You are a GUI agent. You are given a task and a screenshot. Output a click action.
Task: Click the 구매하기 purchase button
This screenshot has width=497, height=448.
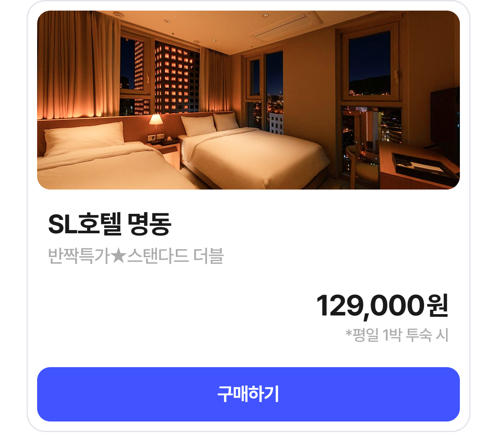point(248,394)
